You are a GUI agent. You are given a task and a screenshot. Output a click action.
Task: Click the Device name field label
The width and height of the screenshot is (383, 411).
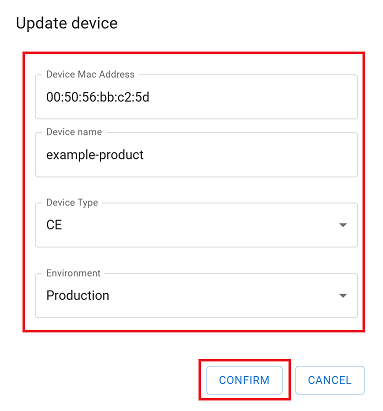point(74,132)
